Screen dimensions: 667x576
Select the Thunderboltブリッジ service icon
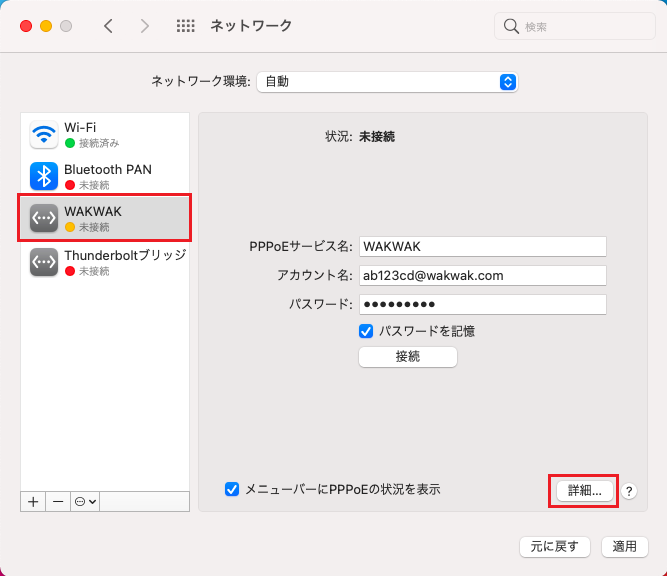44,262
